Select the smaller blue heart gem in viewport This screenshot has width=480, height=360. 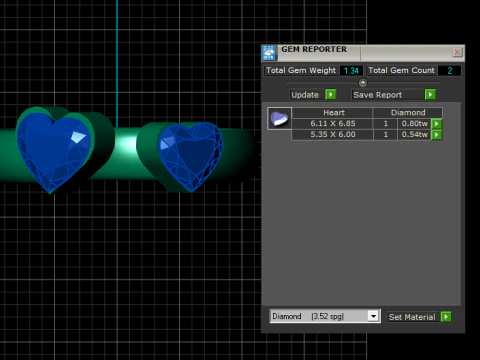191,155
